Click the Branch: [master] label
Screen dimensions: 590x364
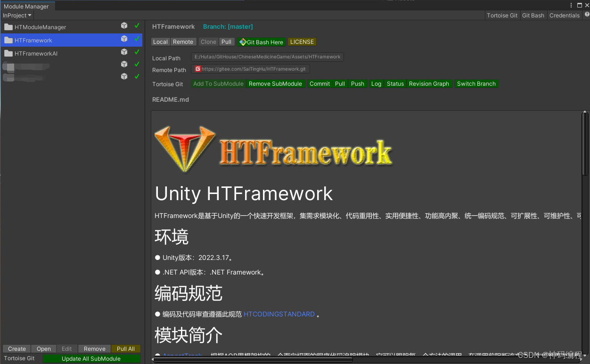point(228,27)
